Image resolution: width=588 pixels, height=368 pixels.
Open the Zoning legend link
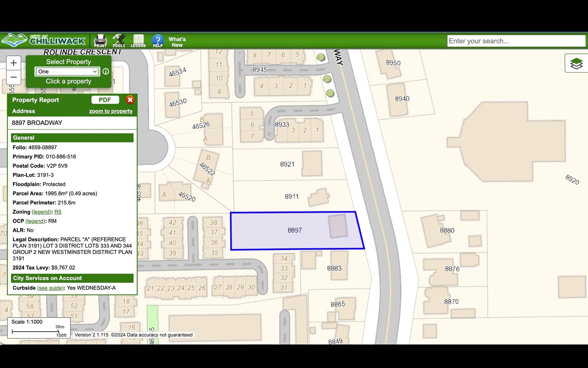point(42,212)
